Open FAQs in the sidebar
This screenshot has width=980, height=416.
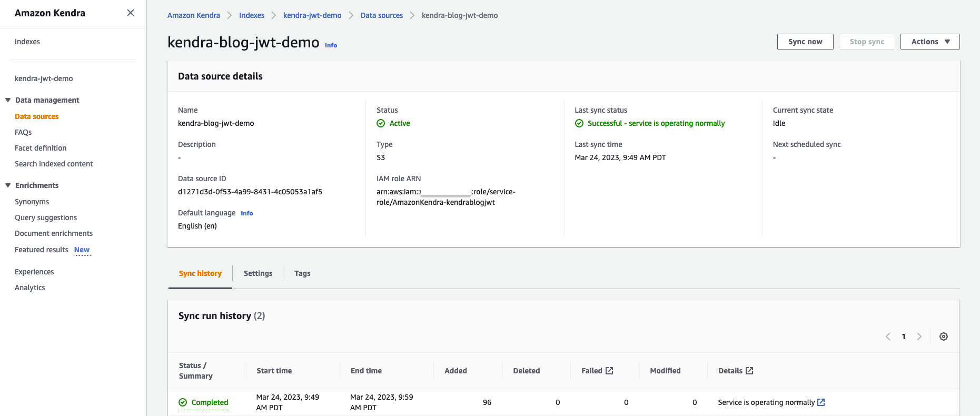23,132
